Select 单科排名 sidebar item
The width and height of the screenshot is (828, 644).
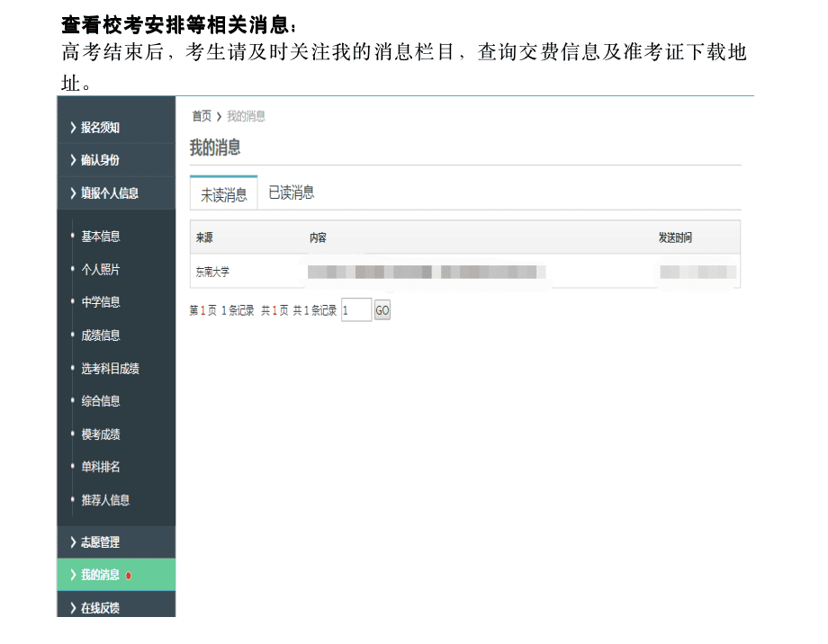[x=100, y=467]
